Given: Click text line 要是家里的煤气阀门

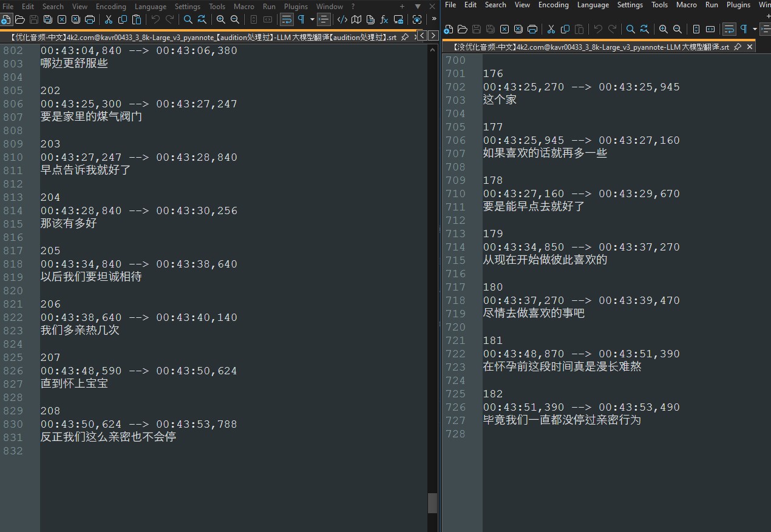Looking at the screenshot, I should click(91, 116).
